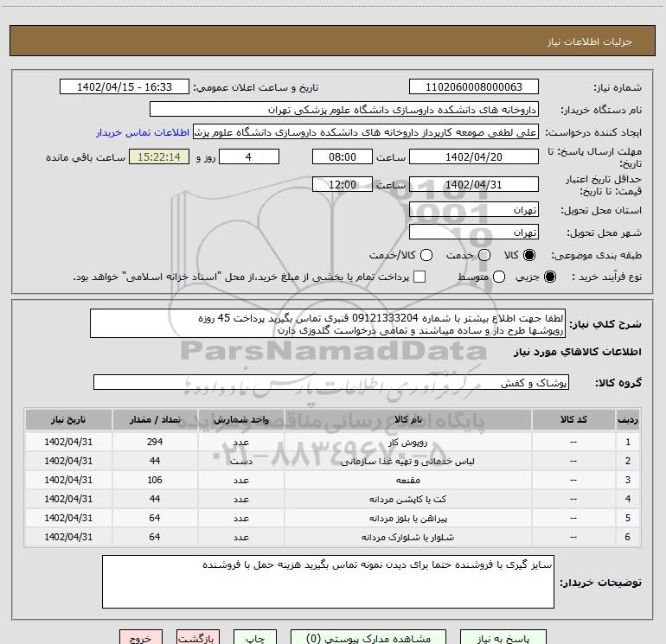Click the اطلاعات کالاهای مورد نیاز heading
Viewport: 666px width, 644px height.
[x=578, y=352]
